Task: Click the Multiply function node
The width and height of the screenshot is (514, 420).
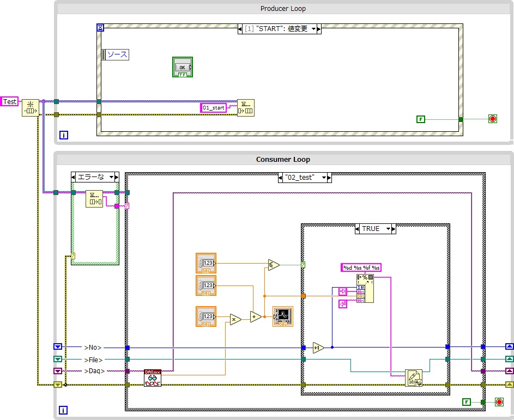Action: pyautogui.click(x=234, y=319)
